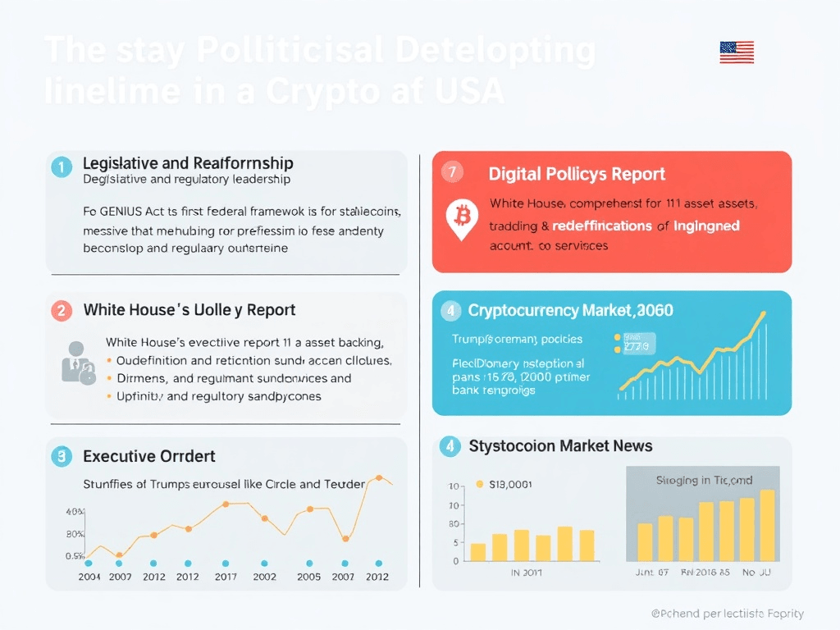Click the footer credit text
Screen dimensions: 840x630
point(728,614)
